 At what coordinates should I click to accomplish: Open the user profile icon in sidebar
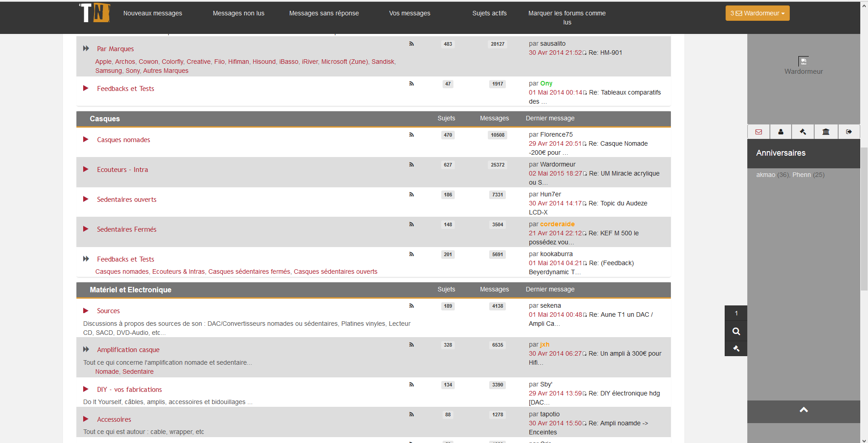(781, 132)
